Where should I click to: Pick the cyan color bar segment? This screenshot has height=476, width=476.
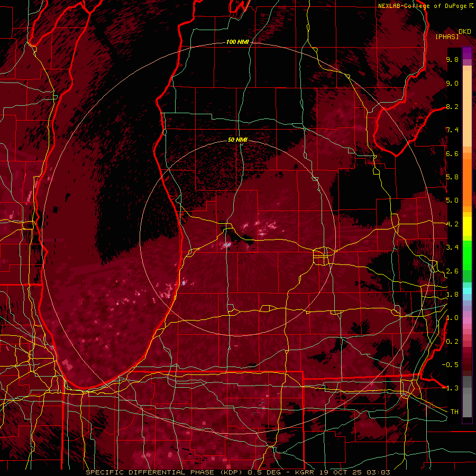click(467, 291)
